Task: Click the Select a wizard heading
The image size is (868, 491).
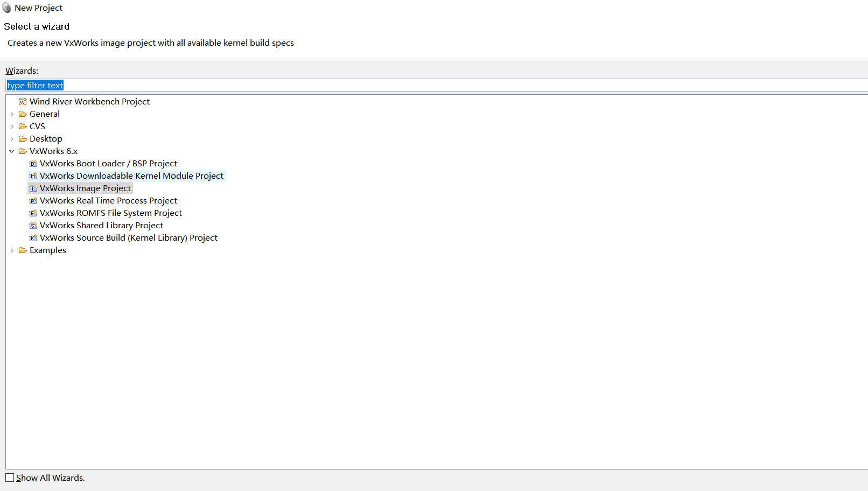Action: 37,26
